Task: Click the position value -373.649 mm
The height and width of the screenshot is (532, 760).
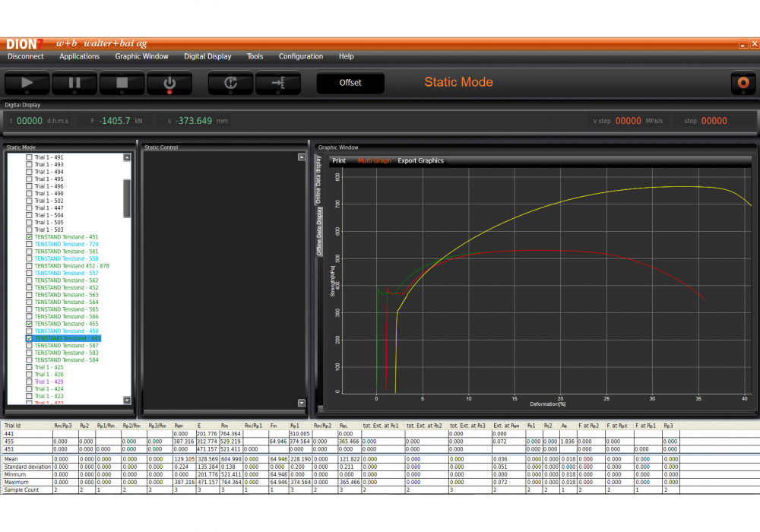Action: click(x=193, y=121)
